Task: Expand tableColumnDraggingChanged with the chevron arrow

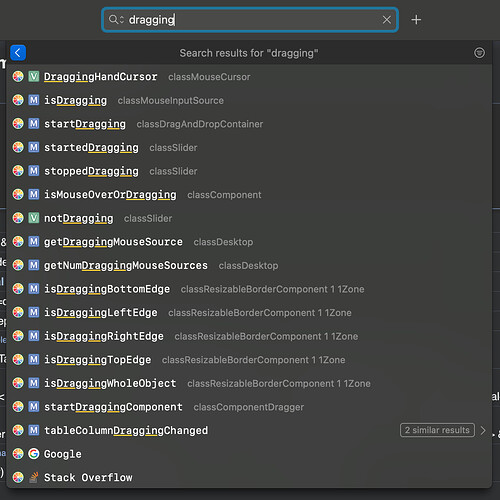Action: point(483,430)
